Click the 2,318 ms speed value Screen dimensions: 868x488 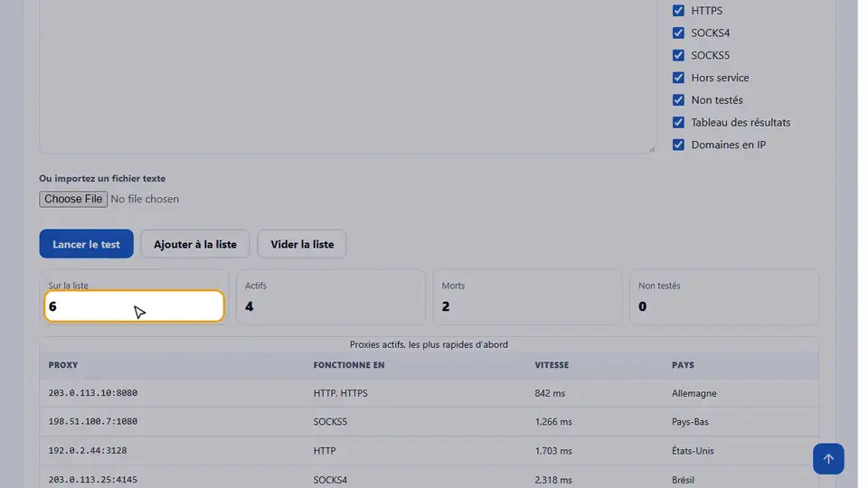tap(553, 480)
